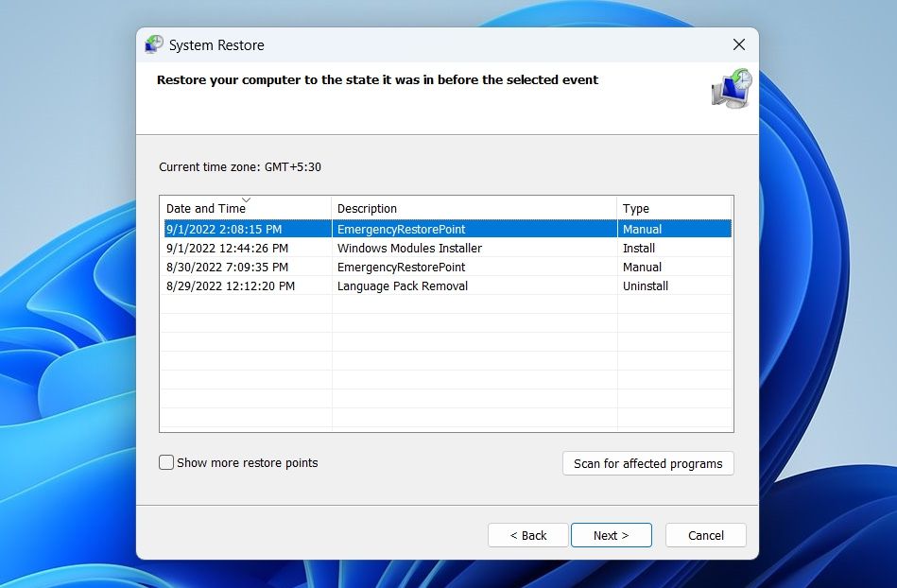897x588 pixels.
Task: Click the large System Restore monitor icon
Action: click(731, 89)
